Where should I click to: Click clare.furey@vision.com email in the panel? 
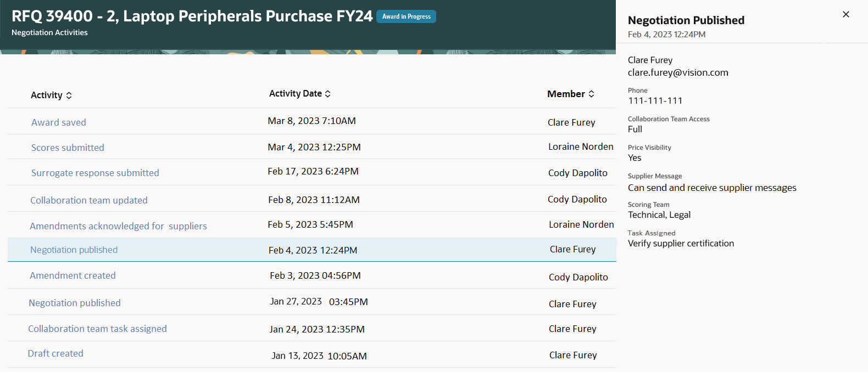point(678,72)
